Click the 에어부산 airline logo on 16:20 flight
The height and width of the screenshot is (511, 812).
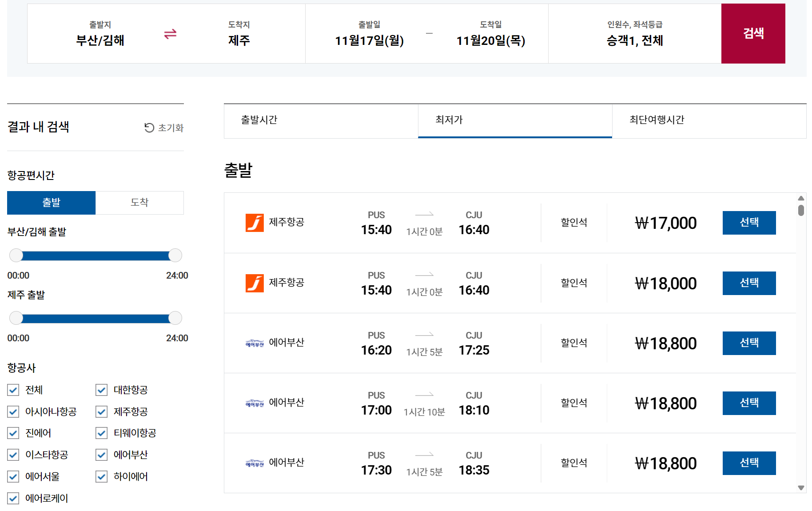pos(255,343)
